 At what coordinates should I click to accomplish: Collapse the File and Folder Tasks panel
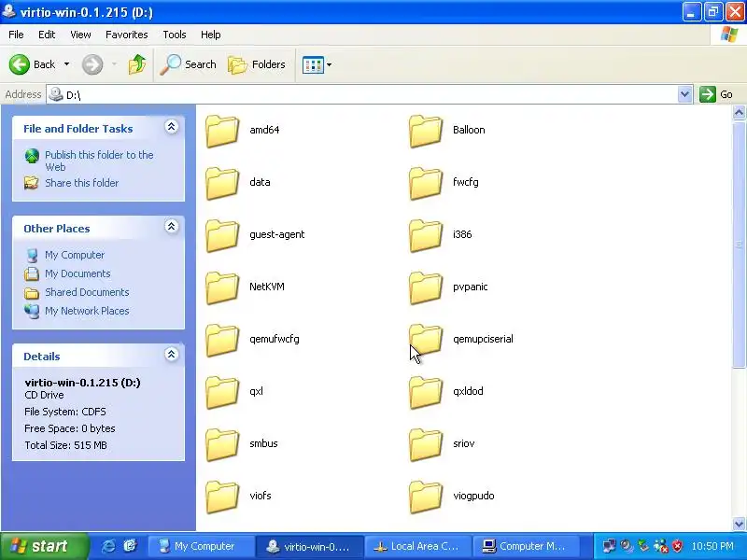point(172,127)
